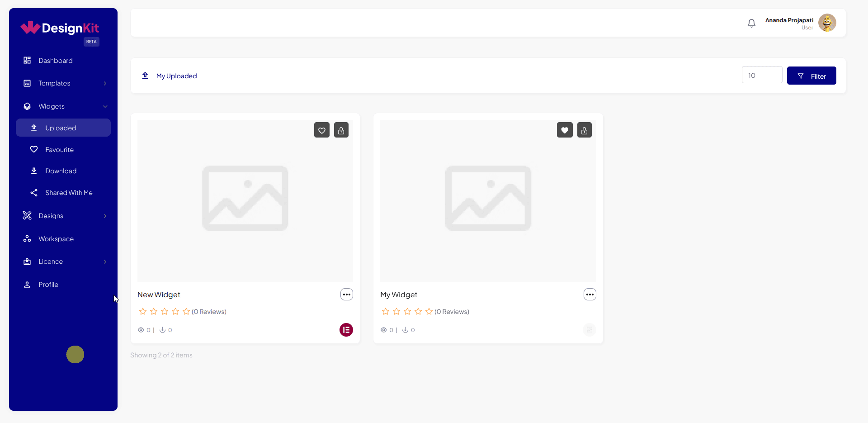Rate New Widget with the first star
The image size is (868, 423).
142,311
